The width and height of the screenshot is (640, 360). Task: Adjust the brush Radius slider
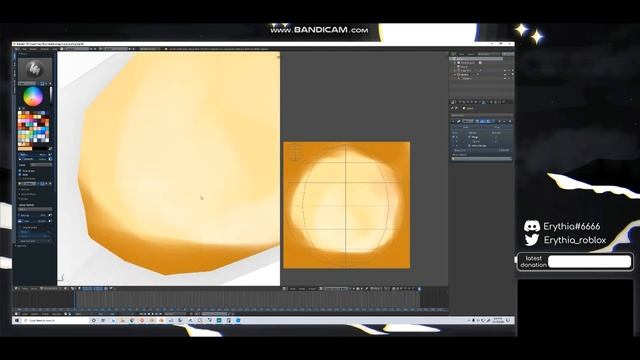tap(33, 155)
